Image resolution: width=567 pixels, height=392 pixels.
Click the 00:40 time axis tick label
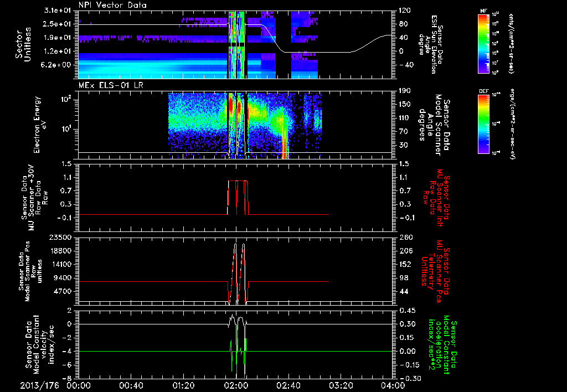pos(131,385)
